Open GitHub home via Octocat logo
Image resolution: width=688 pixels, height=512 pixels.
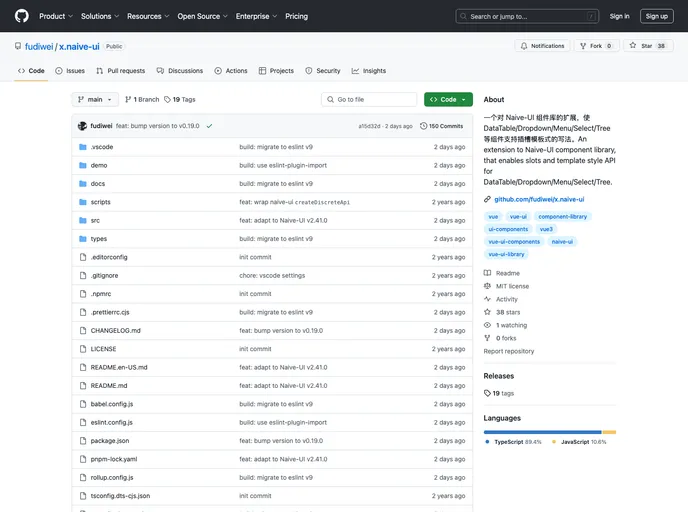pos(22,16)
